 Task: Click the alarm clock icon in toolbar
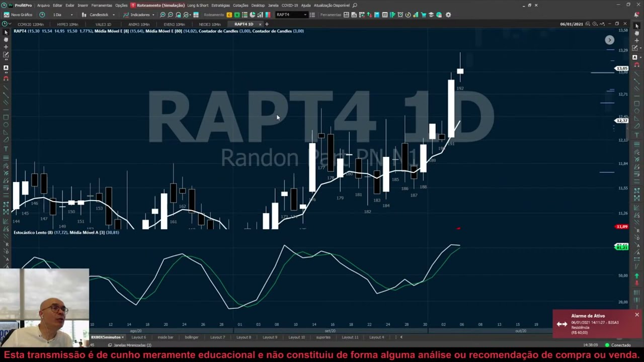pyautogui.click(x=400, y=15)
